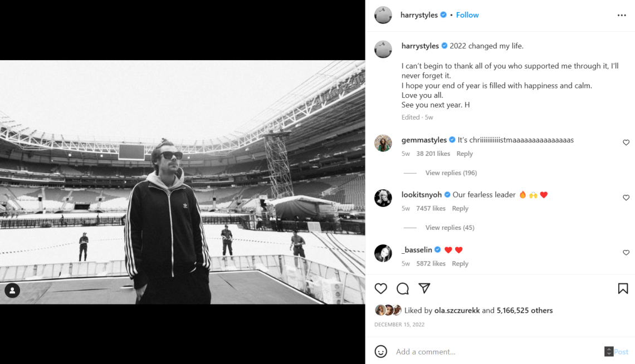
Task: Open the three-dot more options menu
Action: 622,15
